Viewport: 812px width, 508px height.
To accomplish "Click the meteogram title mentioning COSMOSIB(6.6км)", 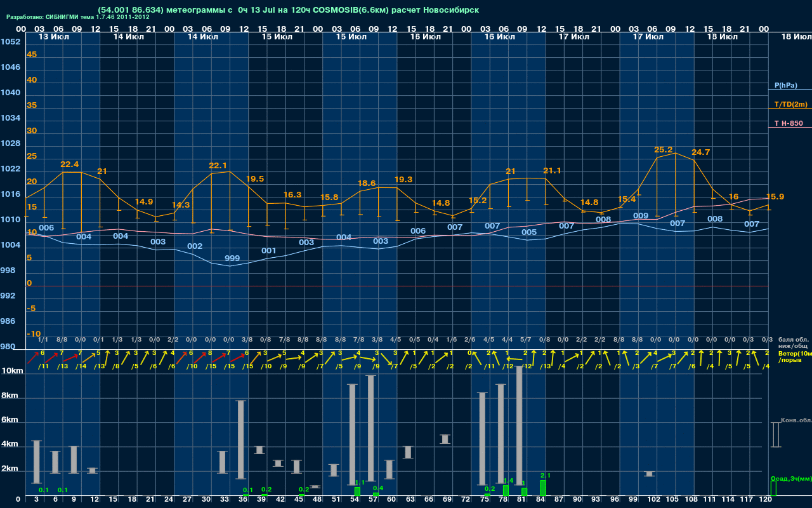I will click(289, 10).
